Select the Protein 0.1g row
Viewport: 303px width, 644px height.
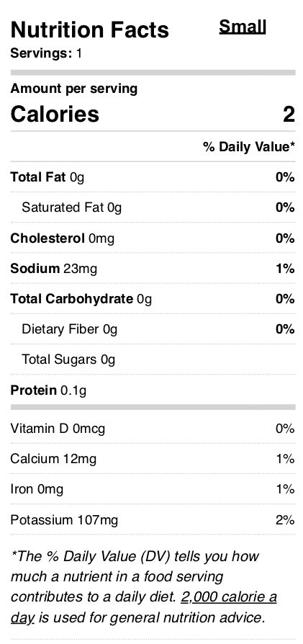tap(153, 390)
